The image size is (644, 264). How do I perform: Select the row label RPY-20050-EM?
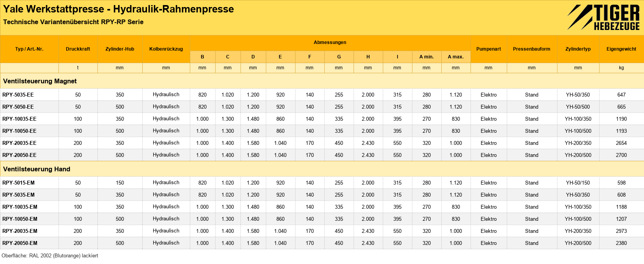click(x=20, y=243)
